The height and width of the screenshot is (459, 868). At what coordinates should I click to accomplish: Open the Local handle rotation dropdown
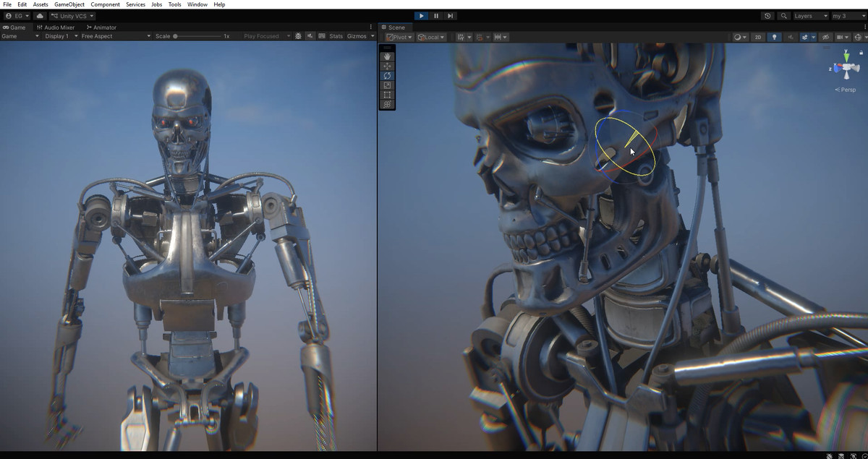click(431, 37)
